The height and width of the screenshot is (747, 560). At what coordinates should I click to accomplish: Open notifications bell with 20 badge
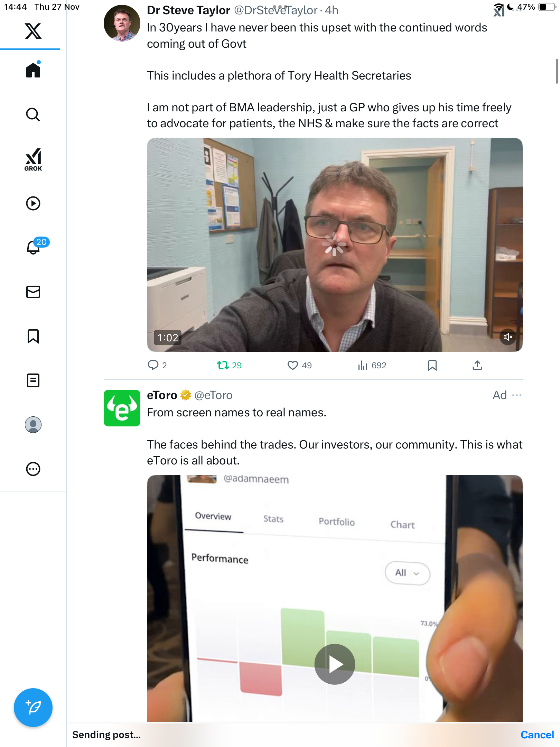(34, 247)
